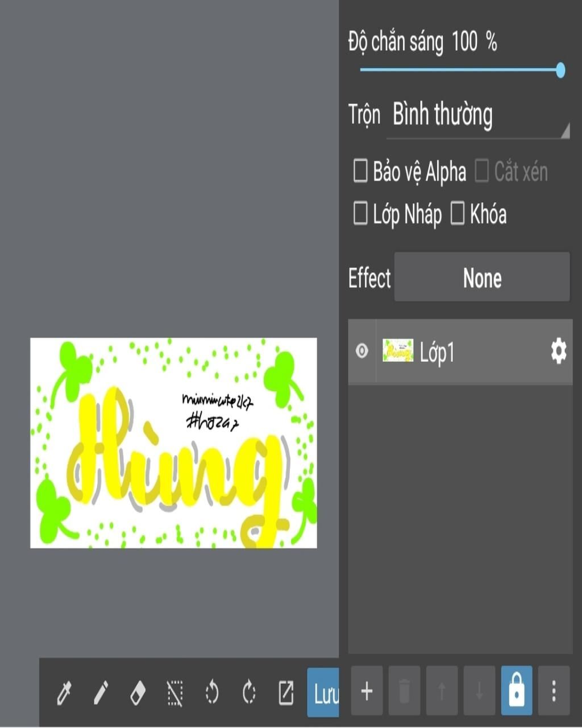Open settings gear for Lớp1 layer

[559, 351]
